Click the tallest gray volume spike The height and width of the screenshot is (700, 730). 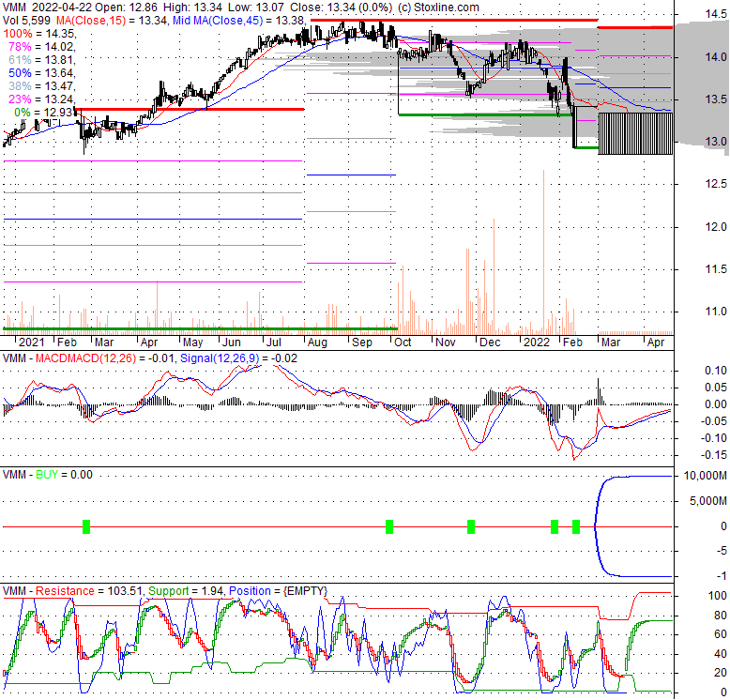pyautogui.click(x=543, y=253)
